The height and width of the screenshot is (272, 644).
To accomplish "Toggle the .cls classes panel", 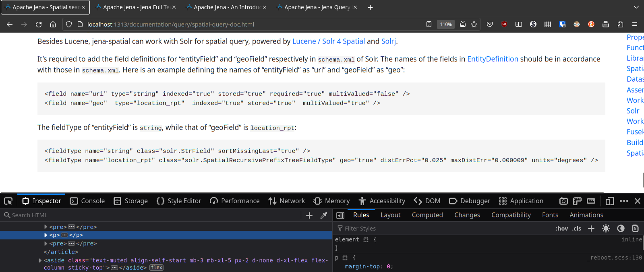I will pyautogui.click(x=577, y=229).
